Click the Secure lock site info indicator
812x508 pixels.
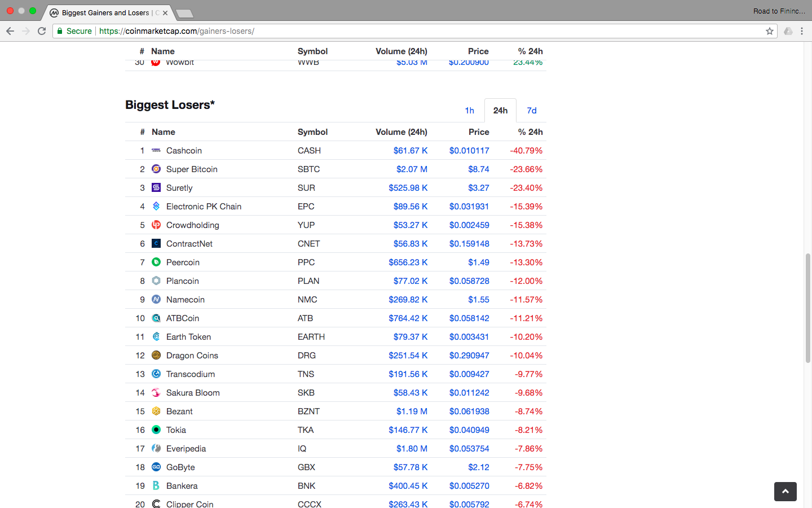(74, 31)
